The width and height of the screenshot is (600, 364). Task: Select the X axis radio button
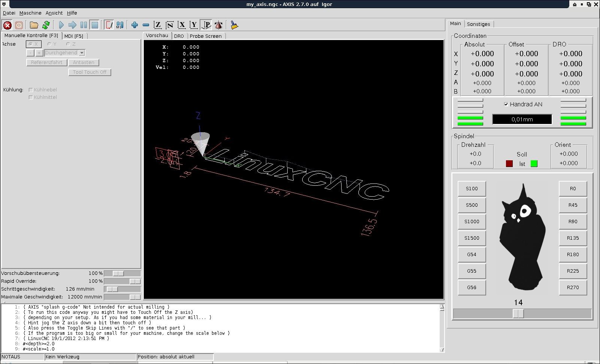(x=31, y=44)
